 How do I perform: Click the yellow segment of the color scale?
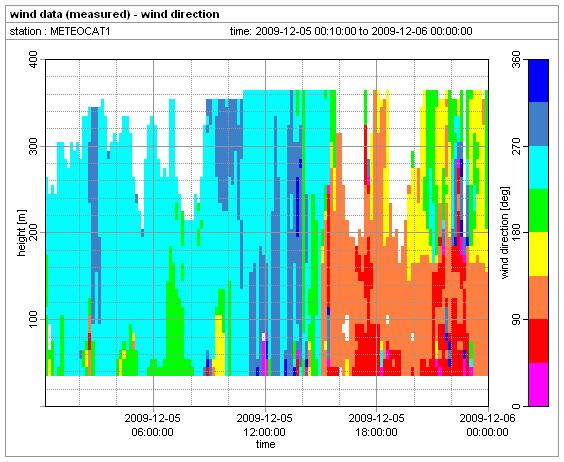(x=538, y=254)
